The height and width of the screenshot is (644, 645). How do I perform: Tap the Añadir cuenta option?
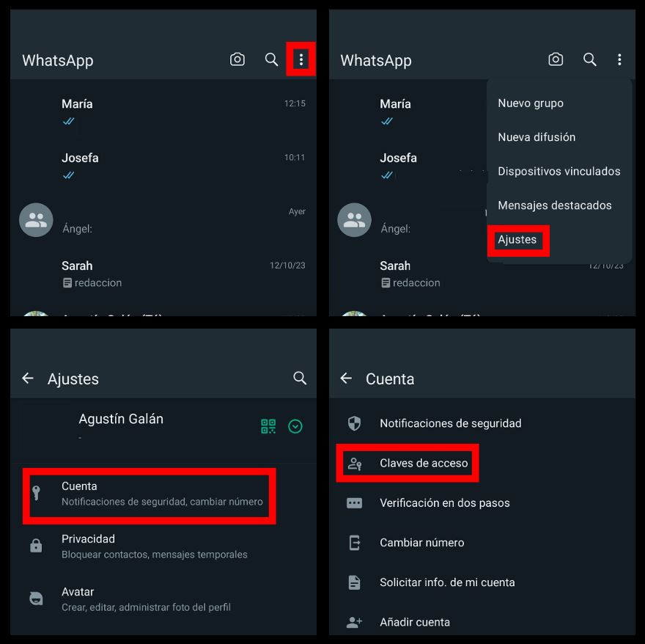coord(415,622)
